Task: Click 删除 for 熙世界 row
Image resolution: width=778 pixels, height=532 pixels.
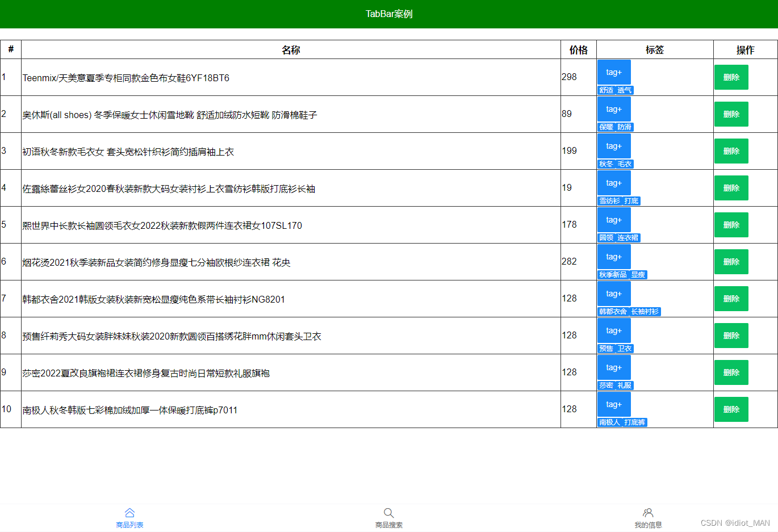Action: (731, 225)
